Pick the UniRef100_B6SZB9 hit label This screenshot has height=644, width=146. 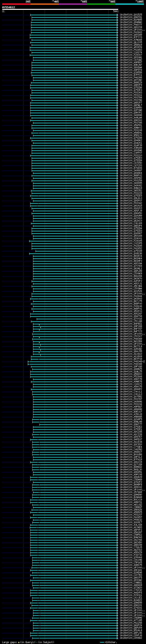131,341
